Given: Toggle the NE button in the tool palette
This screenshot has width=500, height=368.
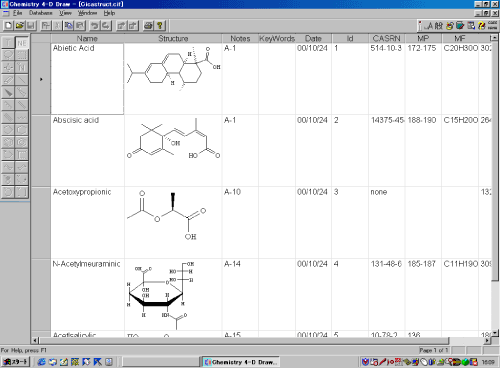Looking at the screenshot, I should point(22,43).
